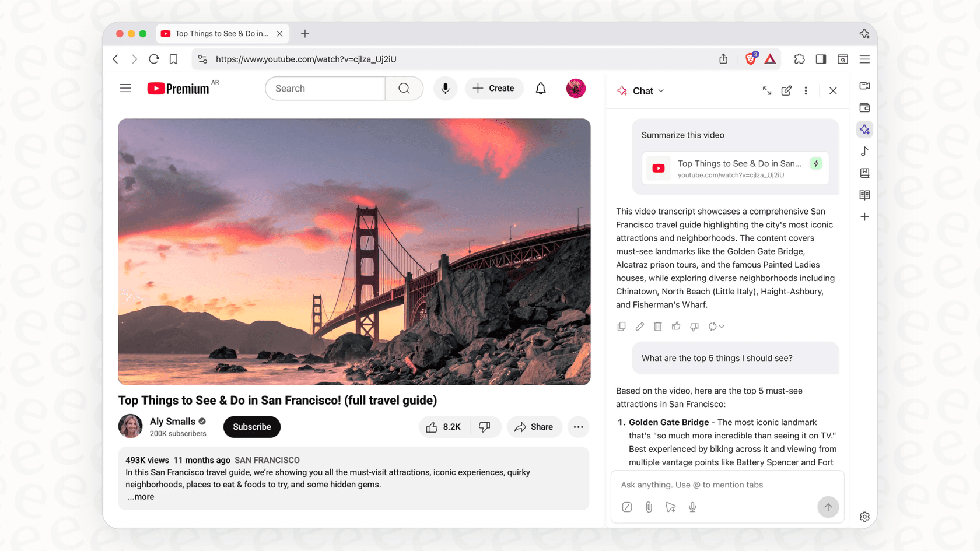The image size is (980, 551).
Task: Expand the video description with ...more
Action: click(140, 496)
